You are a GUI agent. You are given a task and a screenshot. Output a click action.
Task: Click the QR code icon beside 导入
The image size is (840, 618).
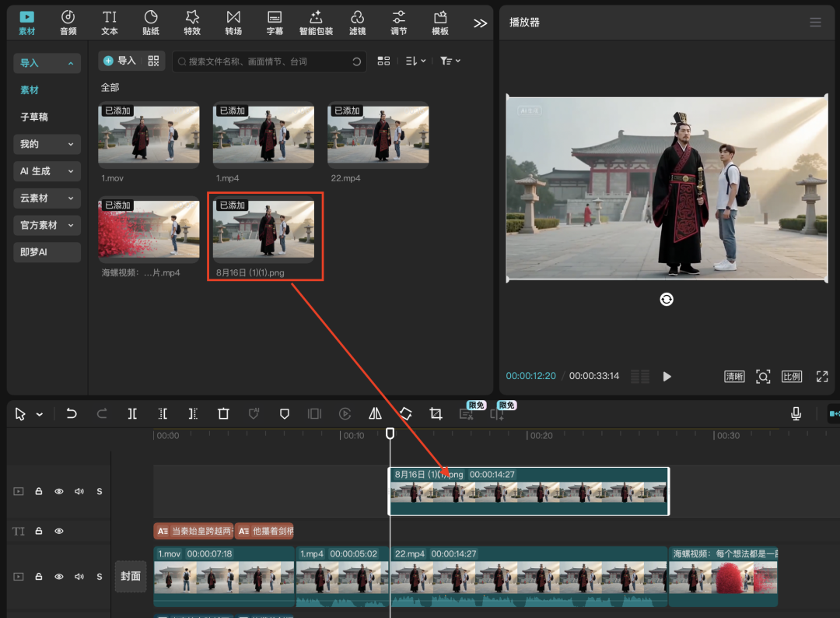(153, 61)
